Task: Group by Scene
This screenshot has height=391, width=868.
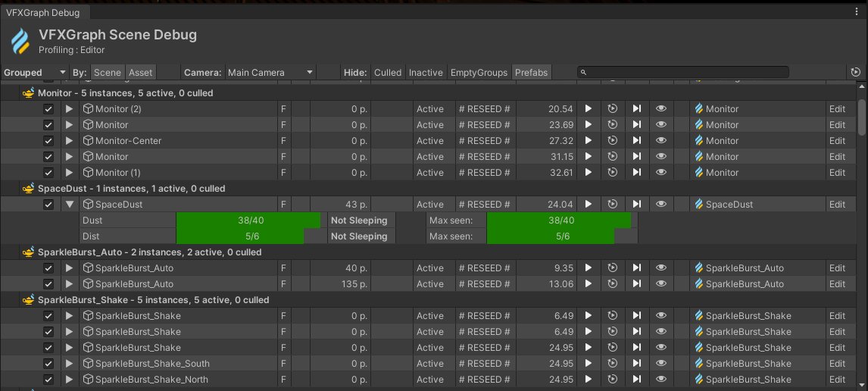Action: [x=108, y=73]
